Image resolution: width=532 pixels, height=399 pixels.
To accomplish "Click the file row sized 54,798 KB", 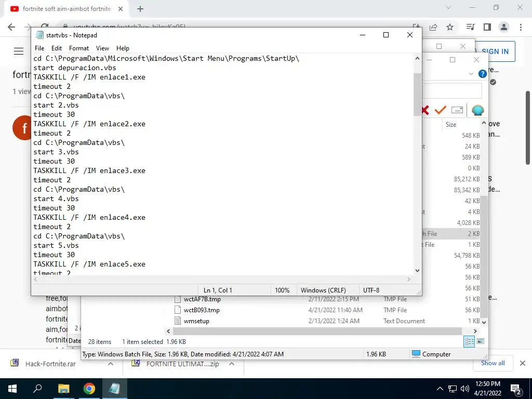I will click(467, 256).
